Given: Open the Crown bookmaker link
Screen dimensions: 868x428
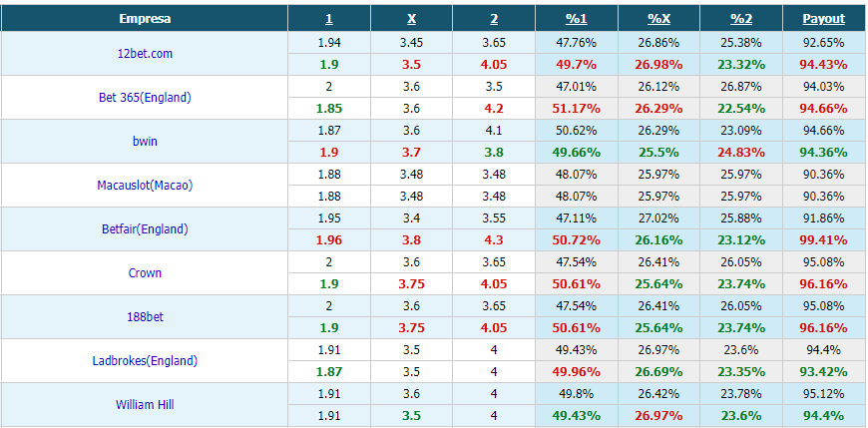Looking at the screenshot, I should coord(145,273).
